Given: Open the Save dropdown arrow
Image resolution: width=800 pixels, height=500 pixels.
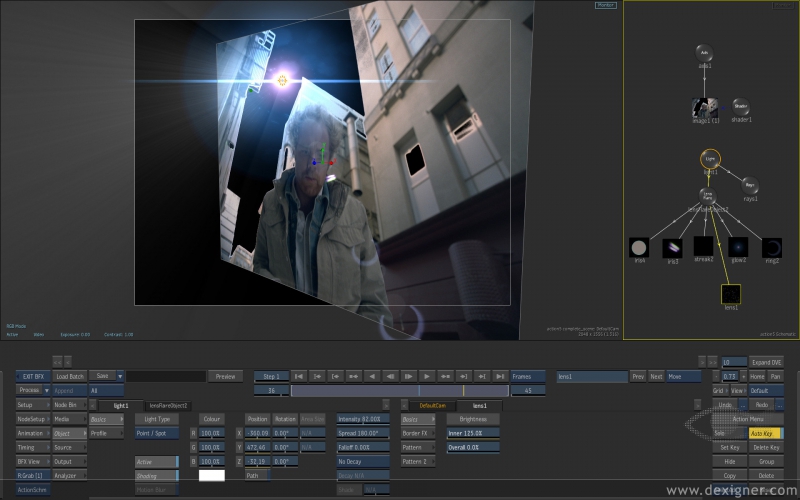Looking at the screenshot, I should point(120,377).
